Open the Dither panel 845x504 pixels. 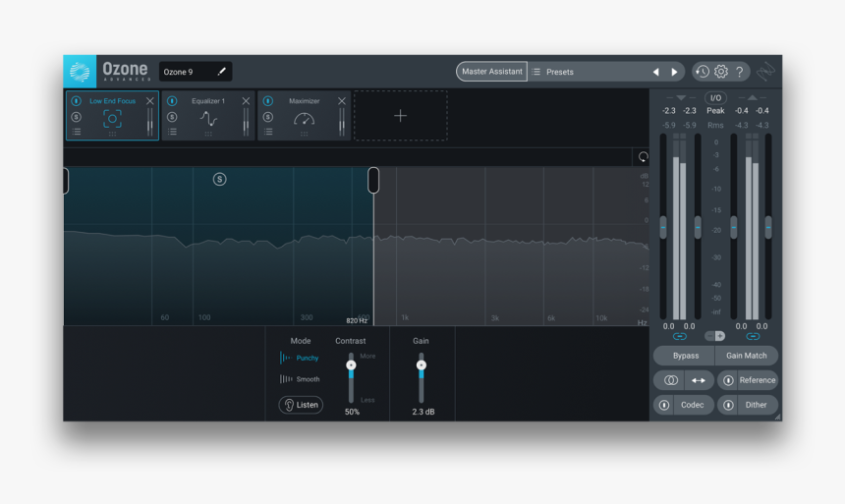(x=756, y=406)
